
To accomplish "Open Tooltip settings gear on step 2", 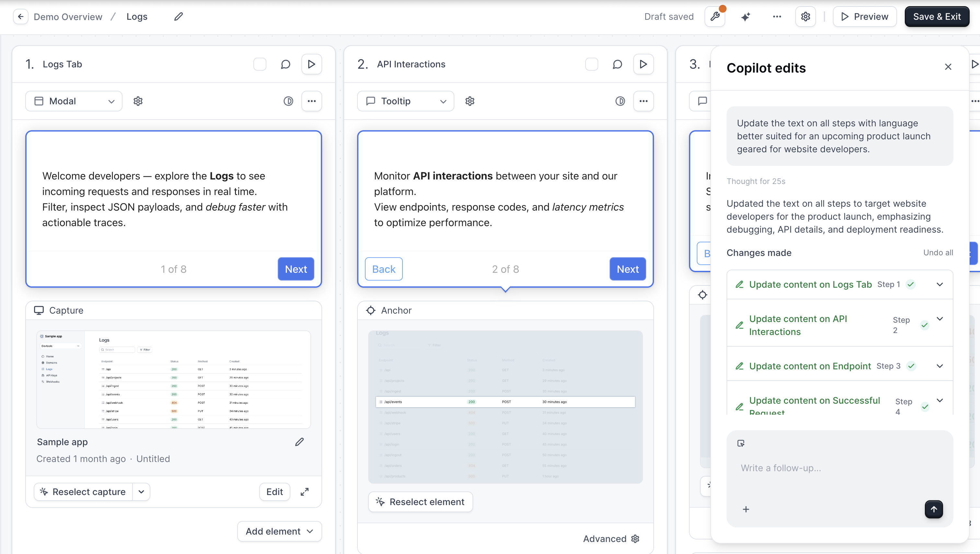I will click(470, 101).
